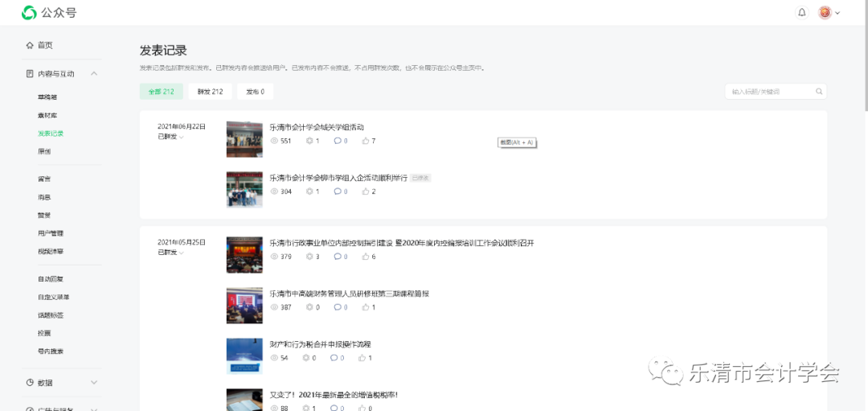Click the comment icon for 柳市学组 article
This screenshot has height=411, width=868.
coord(337,191)
